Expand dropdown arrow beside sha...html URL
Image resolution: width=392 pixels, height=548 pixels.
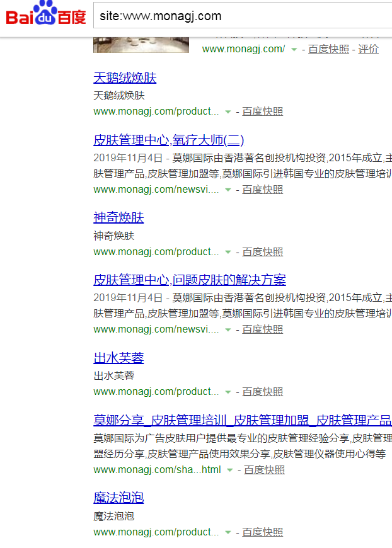(x=230, y=471)
